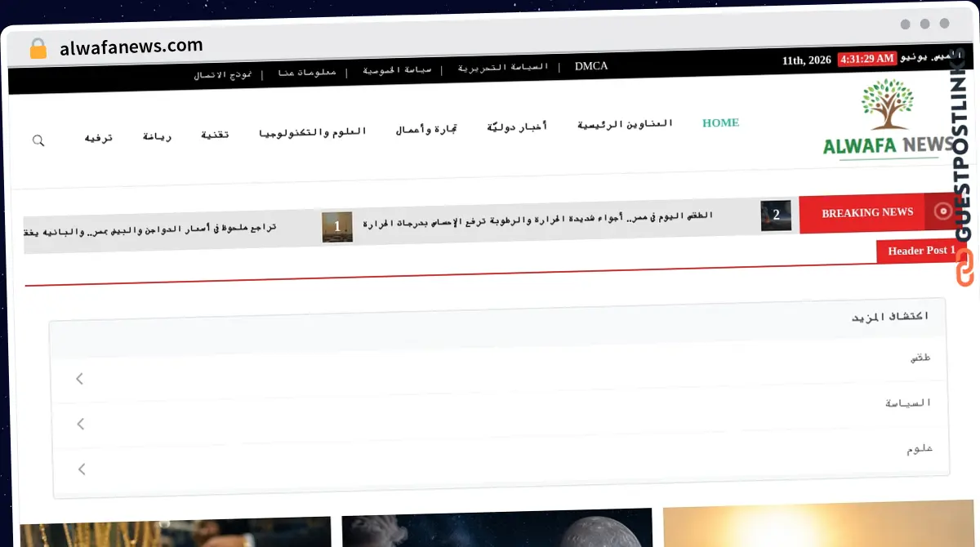Click the search magnifier icon
This screenshot has height=547, width=980.
pyautogui.click(x=38, y=140)
